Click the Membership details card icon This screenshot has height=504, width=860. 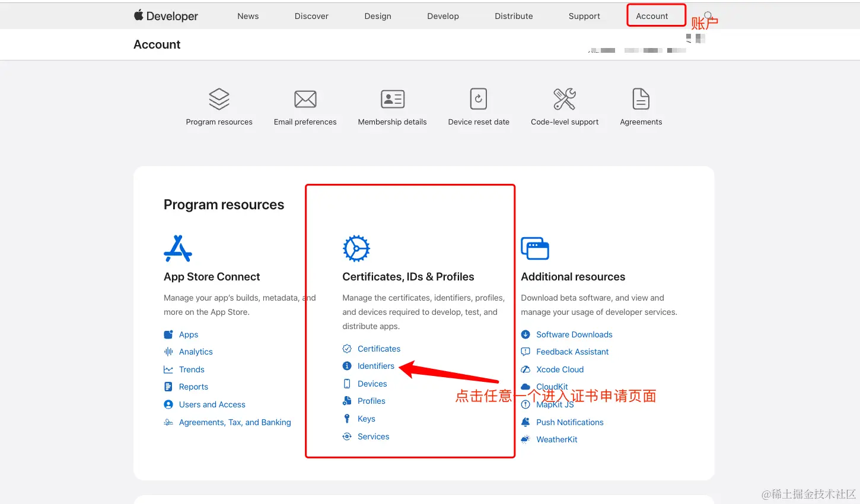point(393,99)
